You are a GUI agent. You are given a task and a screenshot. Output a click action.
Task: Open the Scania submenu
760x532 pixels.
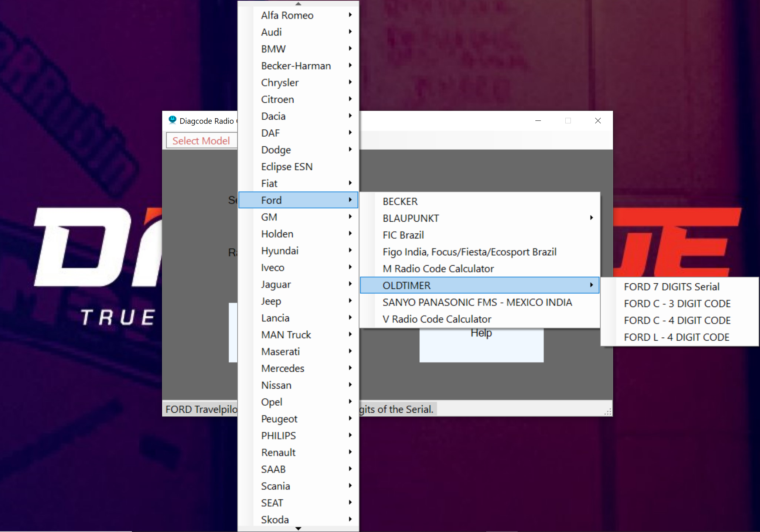pyautogui.click(x=298, y=486)
